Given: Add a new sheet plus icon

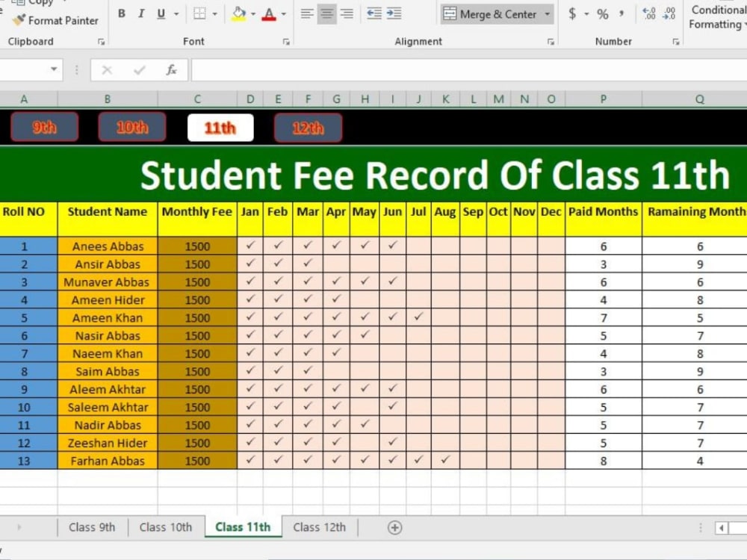Looking at the screenshot, I should pyautogui.click(x=394, y=528).
